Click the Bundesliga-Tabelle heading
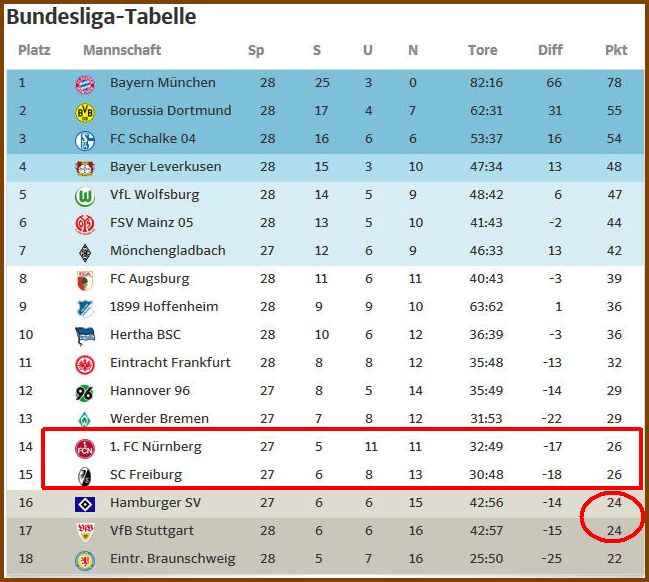649x582 pixels. point(101,17)
